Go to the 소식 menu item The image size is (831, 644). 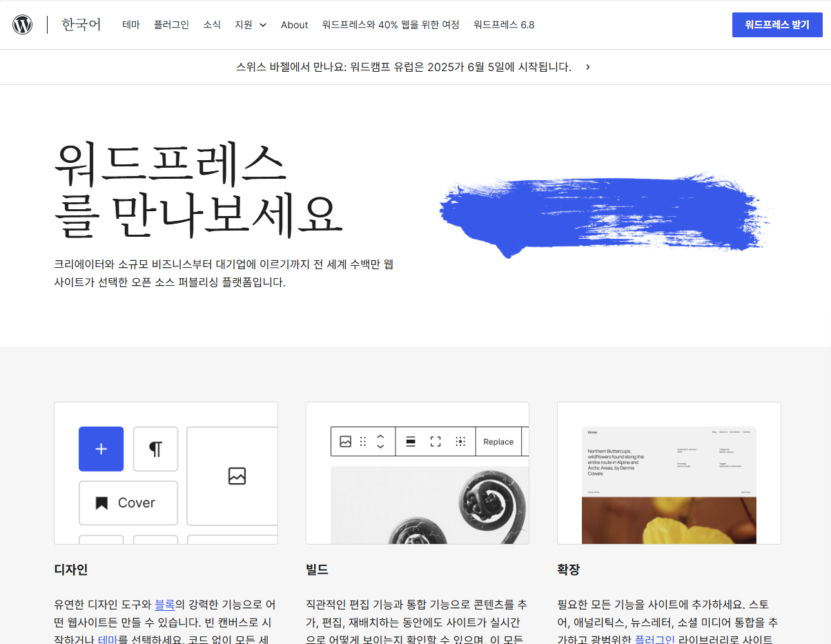click(212, 25)
